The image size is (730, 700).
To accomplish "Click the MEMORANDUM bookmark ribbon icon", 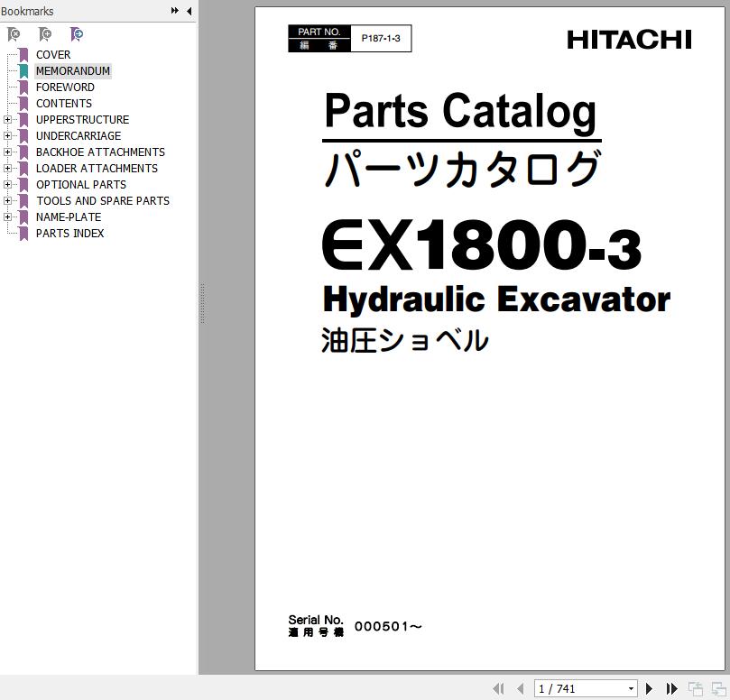I will [x=23, y=71].
